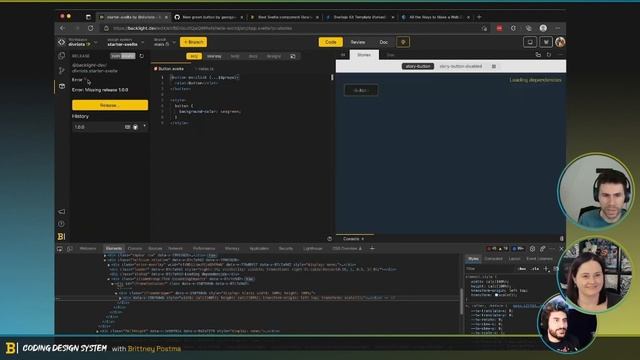Open the source control branch sidebar icon
The height and width of the screenshot is (360, 640).
pos(62,71)
